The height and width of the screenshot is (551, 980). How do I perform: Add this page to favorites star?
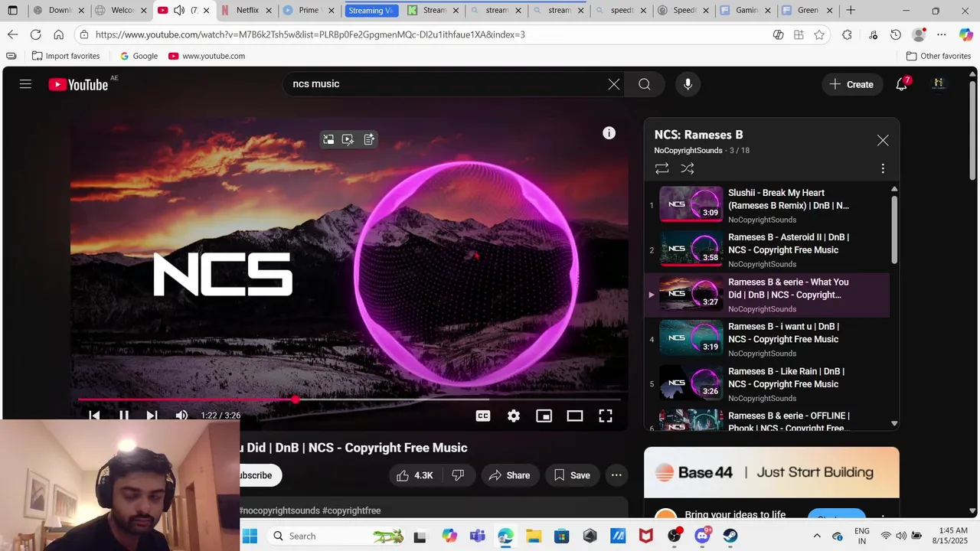819,35
